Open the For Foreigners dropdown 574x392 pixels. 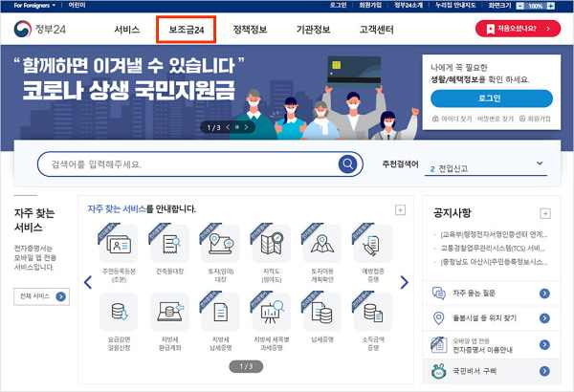pyautogui.click(x=34, y=6)
